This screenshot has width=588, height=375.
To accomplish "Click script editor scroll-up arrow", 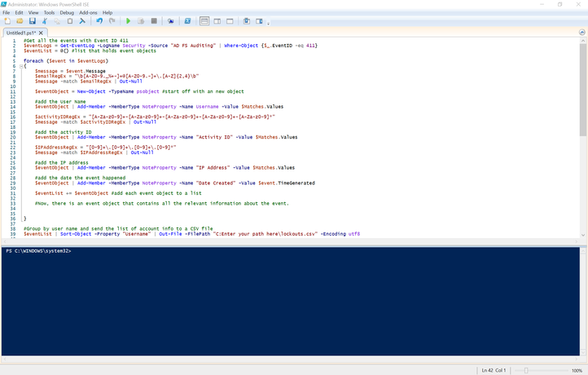I will [583, 41].
